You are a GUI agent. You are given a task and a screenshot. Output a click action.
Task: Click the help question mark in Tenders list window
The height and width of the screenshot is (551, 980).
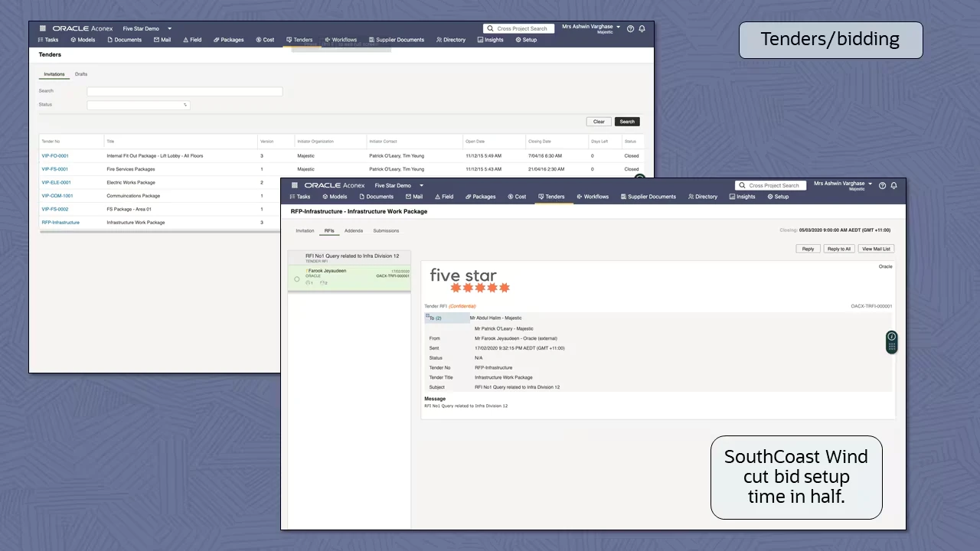(x=630, y=28)
